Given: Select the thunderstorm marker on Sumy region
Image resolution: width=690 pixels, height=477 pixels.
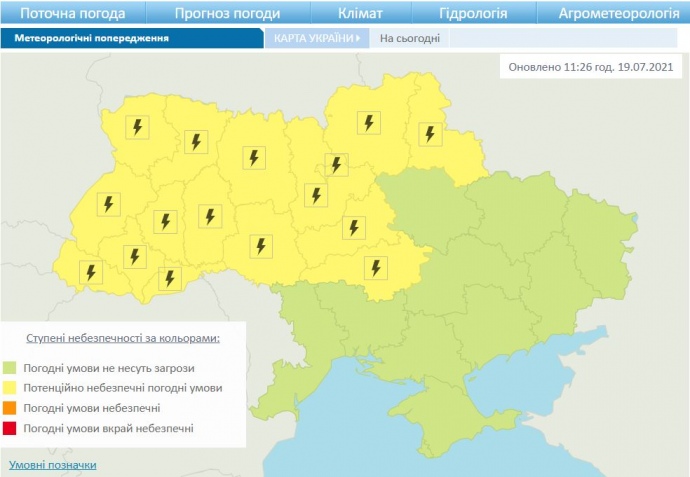Looking at the screenshot, I should click(x=430, y=133).
